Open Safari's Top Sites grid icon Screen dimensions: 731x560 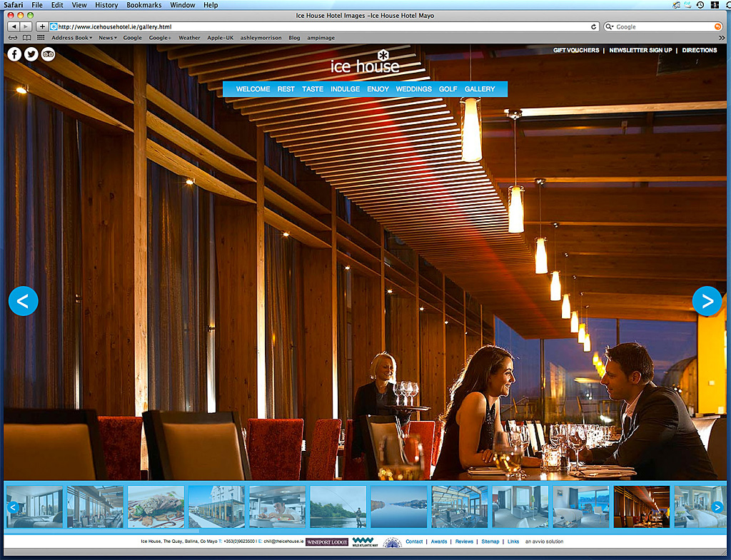tap(41, 37)
